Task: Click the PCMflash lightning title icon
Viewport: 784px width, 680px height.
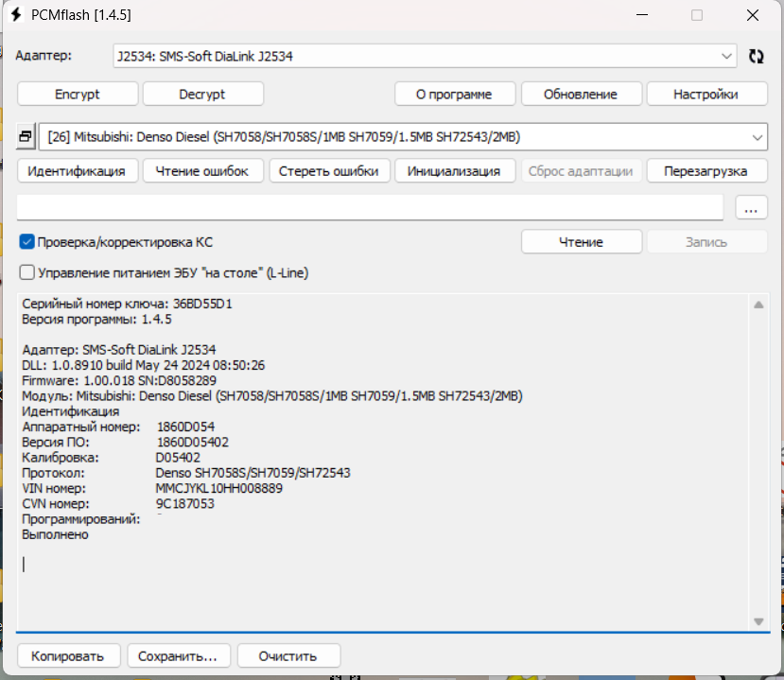Action: pos(15,15)
